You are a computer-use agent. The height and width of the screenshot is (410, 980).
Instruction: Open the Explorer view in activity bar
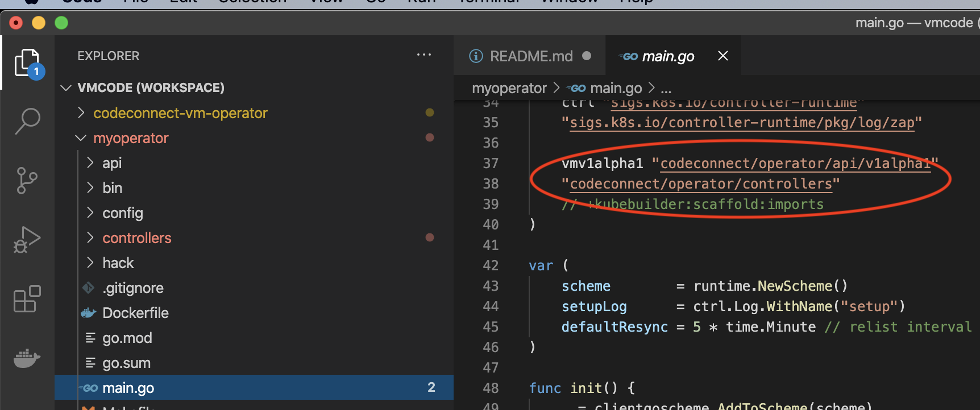point(27,63)
